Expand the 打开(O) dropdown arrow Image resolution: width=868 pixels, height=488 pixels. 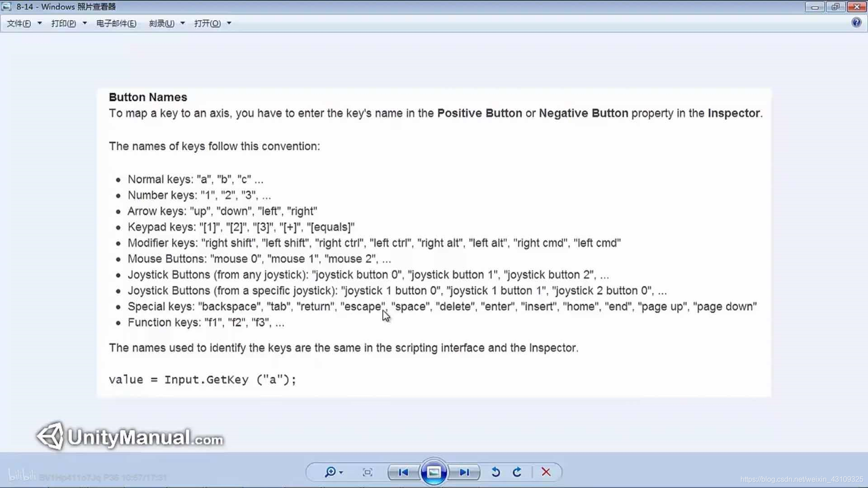(229, 23)
